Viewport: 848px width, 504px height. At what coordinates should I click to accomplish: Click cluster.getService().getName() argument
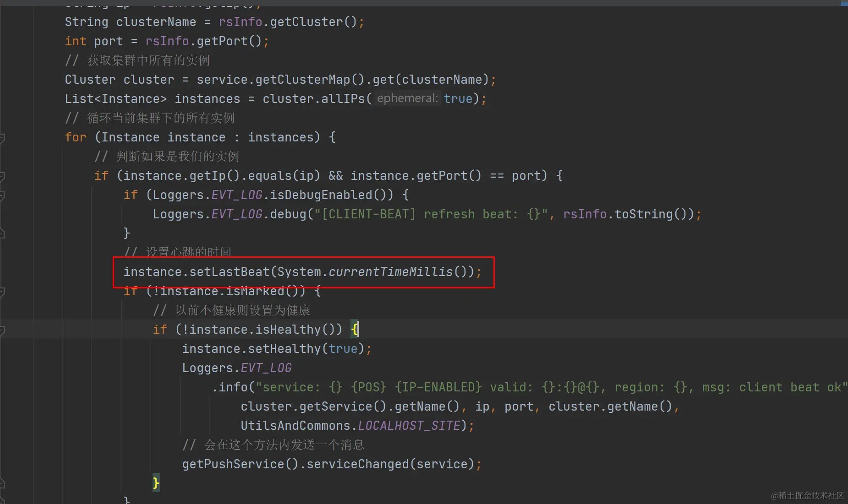tap(350, 406)
